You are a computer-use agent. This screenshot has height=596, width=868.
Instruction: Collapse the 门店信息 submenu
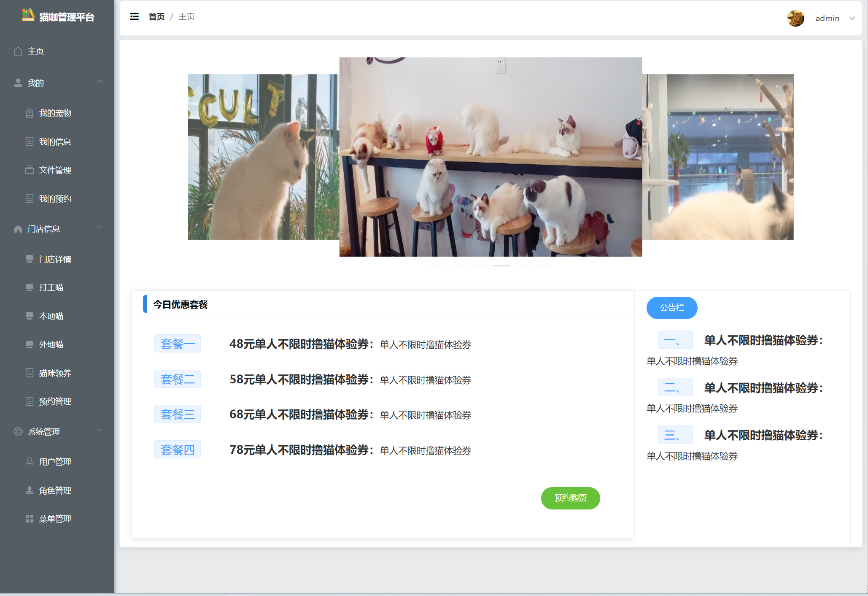coord(99,228)
